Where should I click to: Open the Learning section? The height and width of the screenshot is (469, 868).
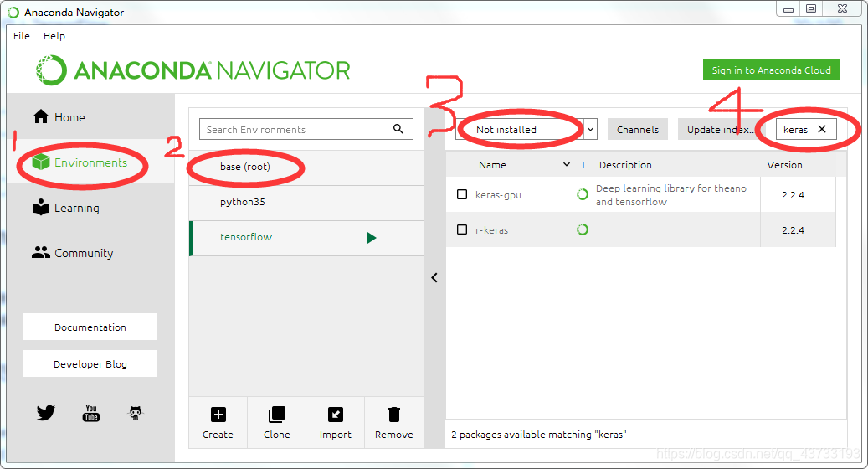66,208
